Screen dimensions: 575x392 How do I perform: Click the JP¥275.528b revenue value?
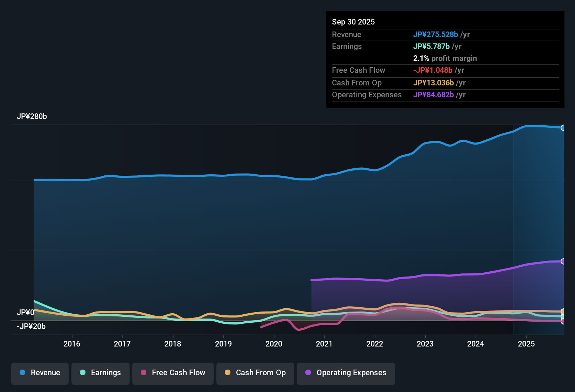(436, 34)
